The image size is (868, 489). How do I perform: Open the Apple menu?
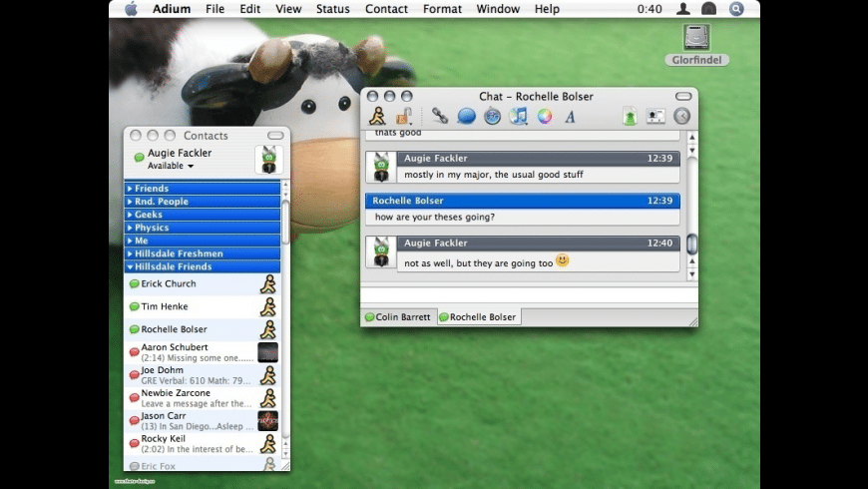coord(131,9)
